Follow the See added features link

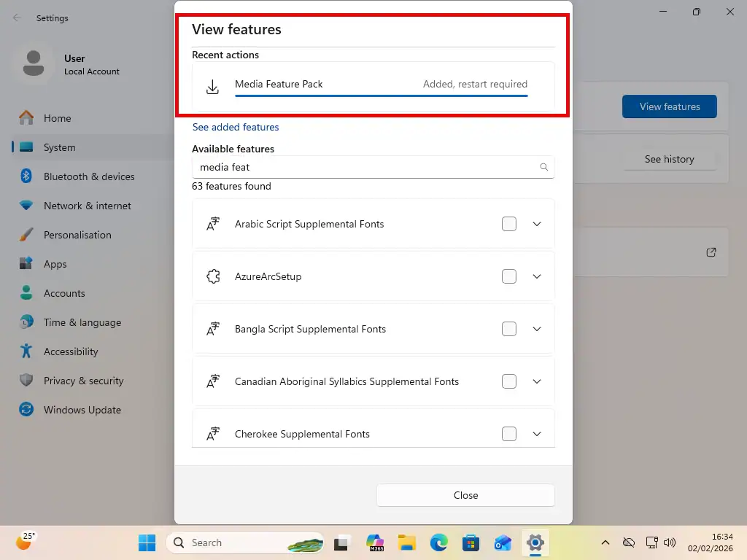(x=236, y=127)
